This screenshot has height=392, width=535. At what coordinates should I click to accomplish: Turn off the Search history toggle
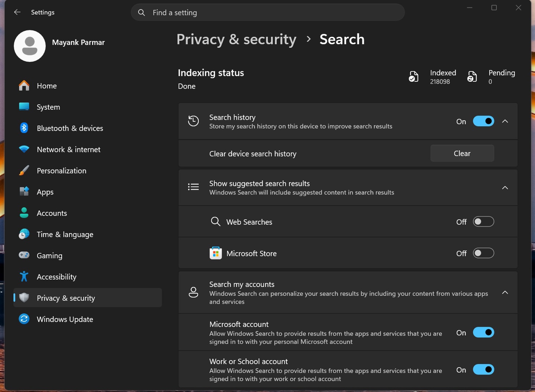[x=483, y=121]
